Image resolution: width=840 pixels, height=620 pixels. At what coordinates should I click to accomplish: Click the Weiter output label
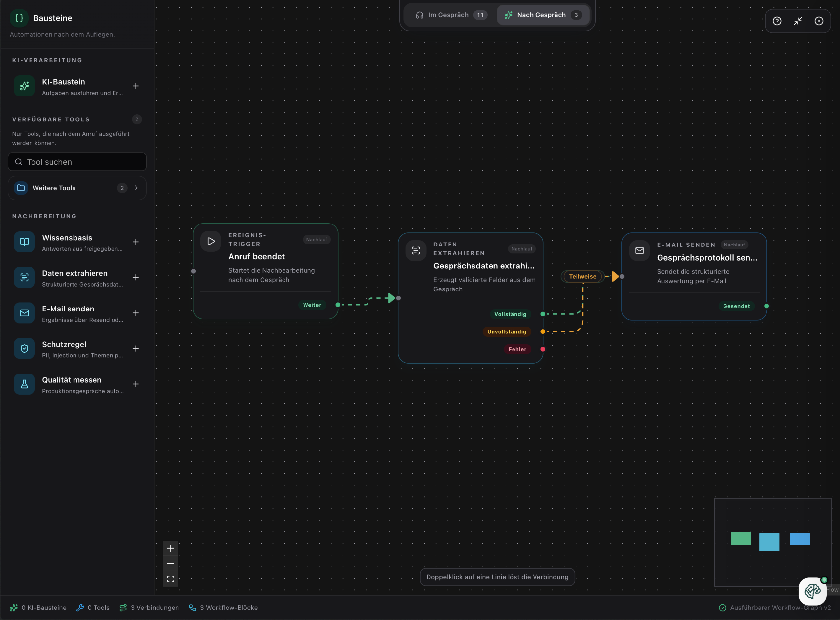tap(312, 305)
